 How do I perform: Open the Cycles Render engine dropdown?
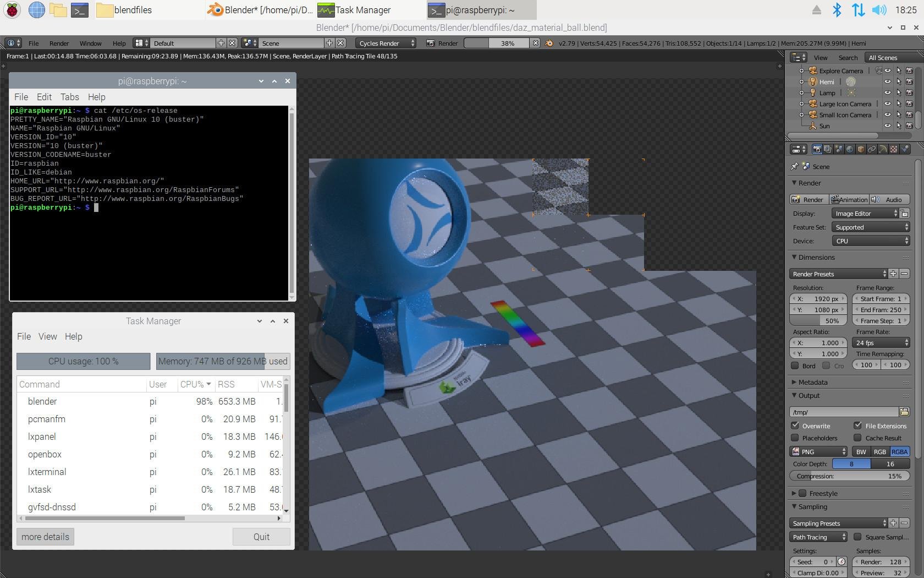tap(386, 43)
